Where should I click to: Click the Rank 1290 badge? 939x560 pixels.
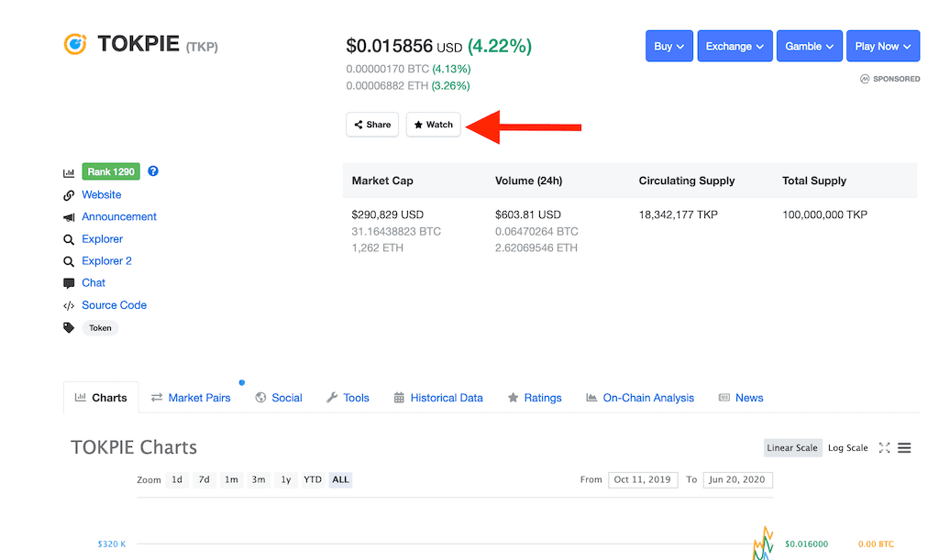[111, 171]
